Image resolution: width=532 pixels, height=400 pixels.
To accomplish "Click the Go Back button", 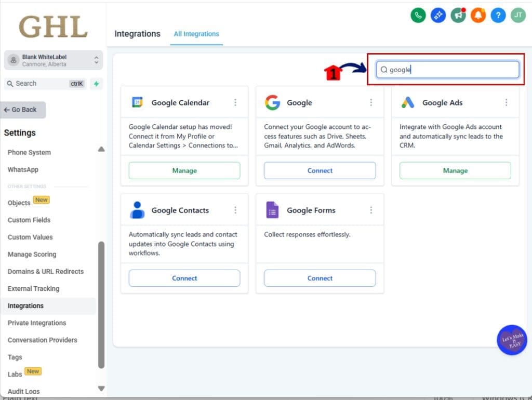I will tap(23, 110).
